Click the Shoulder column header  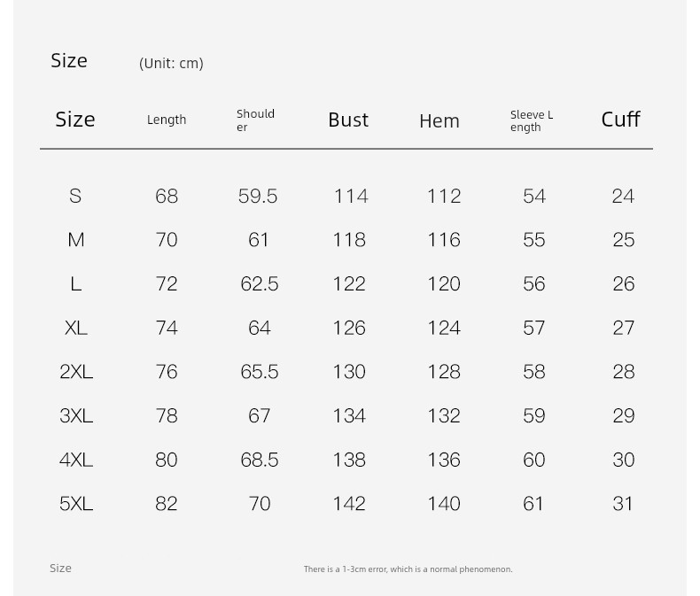255,120
